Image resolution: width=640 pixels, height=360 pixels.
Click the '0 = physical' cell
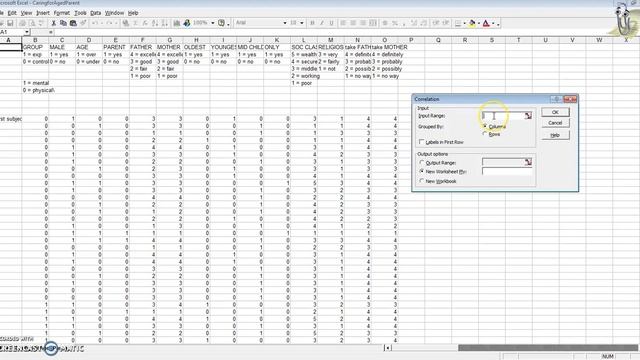point(35,90)
